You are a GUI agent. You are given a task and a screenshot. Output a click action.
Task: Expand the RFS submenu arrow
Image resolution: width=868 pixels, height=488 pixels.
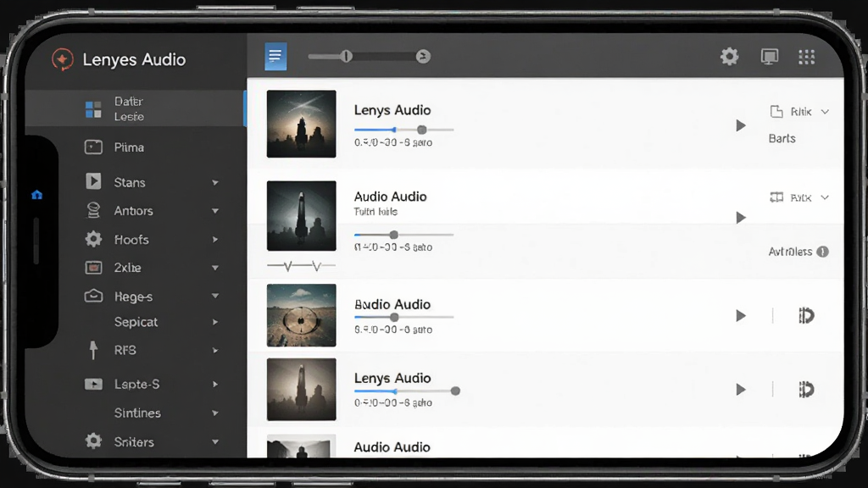(x=215, y=350)
